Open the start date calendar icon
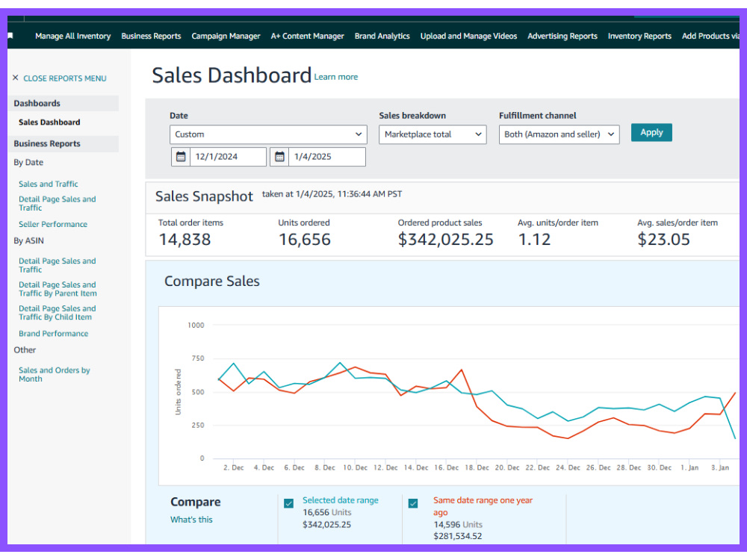 click(x=181, y=157)
